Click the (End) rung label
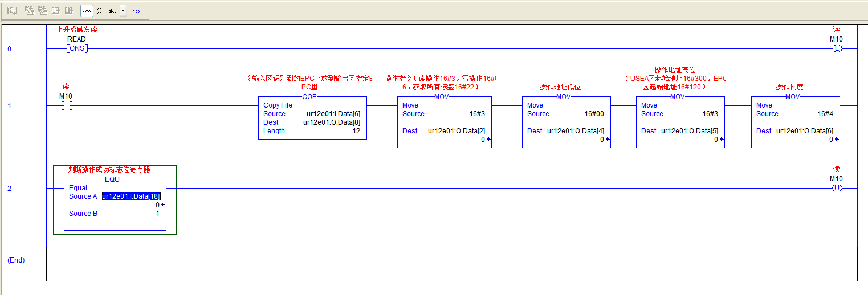This screenshot has height=295, width=868. [x=16, y=260]
